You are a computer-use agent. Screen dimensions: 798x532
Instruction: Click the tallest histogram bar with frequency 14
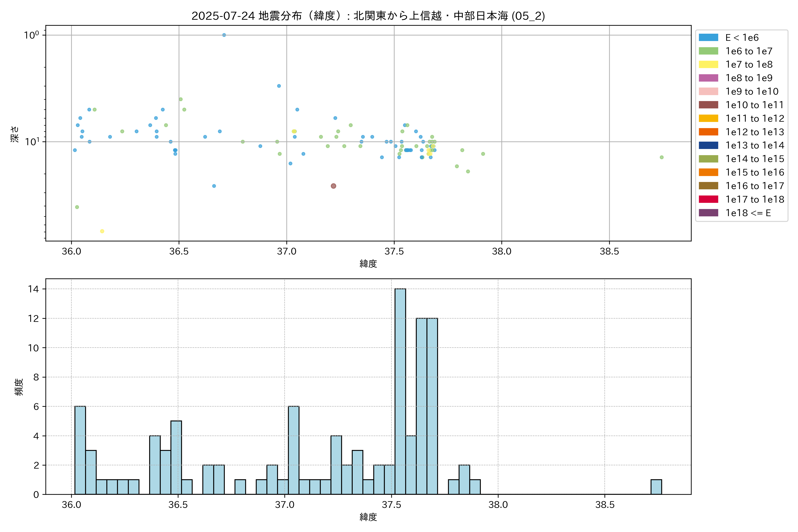point(400,391)
